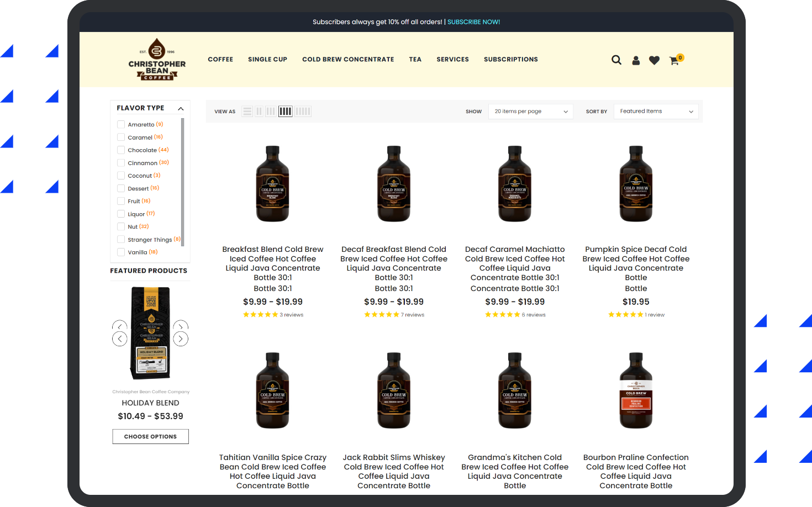Open the Featured Items sort dropdown
Image resolution: width=812 pixels, height=507 pixels.
656,112
